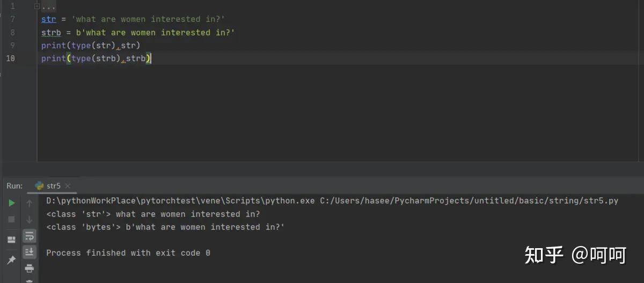644x283 pixels.
Task: Click the Clear All trash icon in console
Action: [x=30, y=280]
